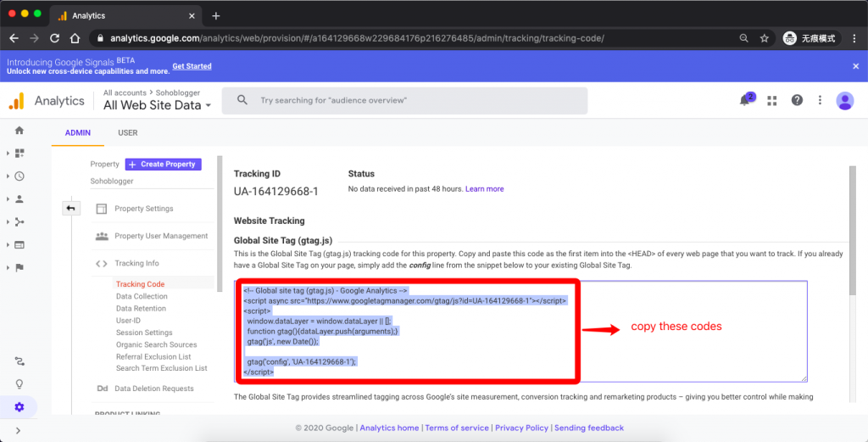Click the browser forward button
Viewport: 868px width, 442px height.
34,38
